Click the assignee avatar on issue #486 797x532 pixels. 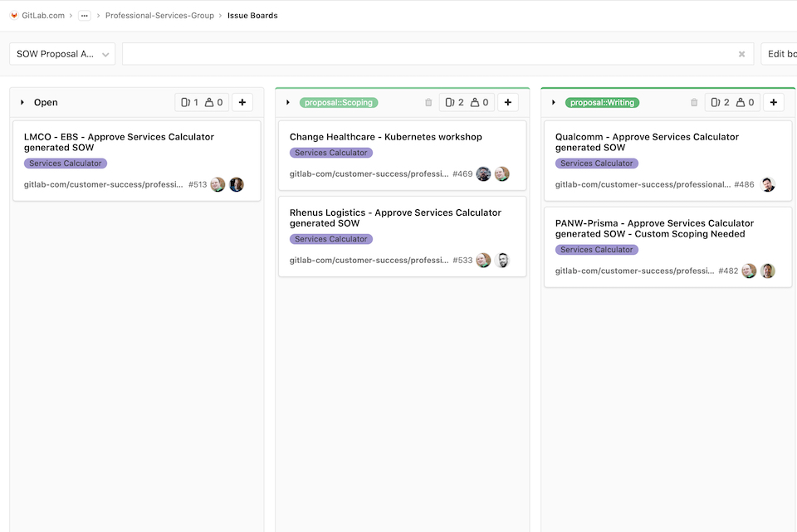click(767, 184)
